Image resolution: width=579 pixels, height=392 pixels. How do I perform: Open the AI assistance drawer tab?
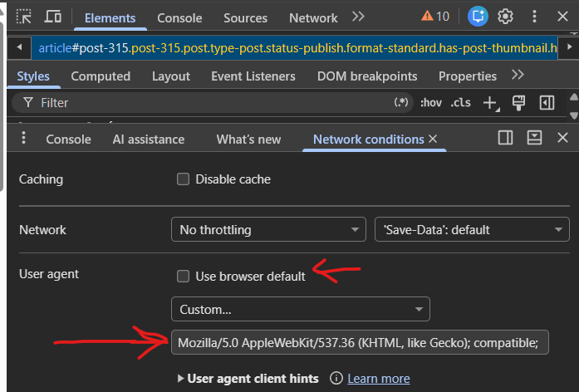coord(149,140)
